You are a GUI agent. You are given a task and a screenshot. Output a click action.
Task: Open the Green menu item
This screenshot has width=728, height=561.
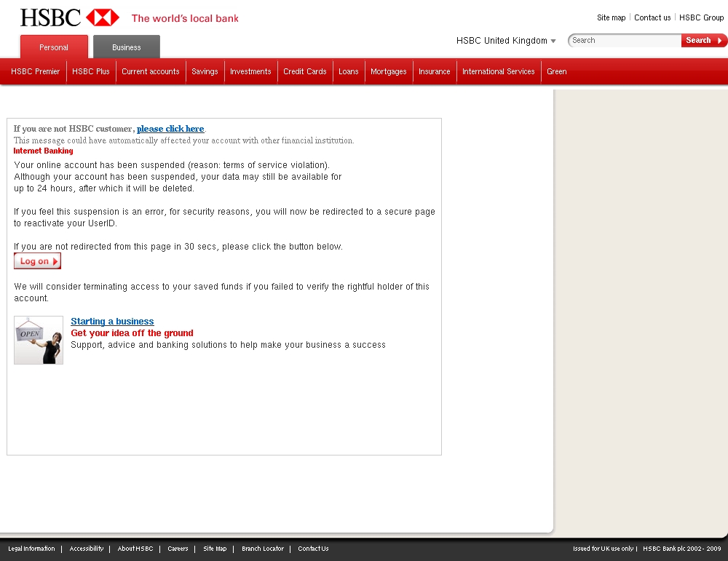coord(557,71)
